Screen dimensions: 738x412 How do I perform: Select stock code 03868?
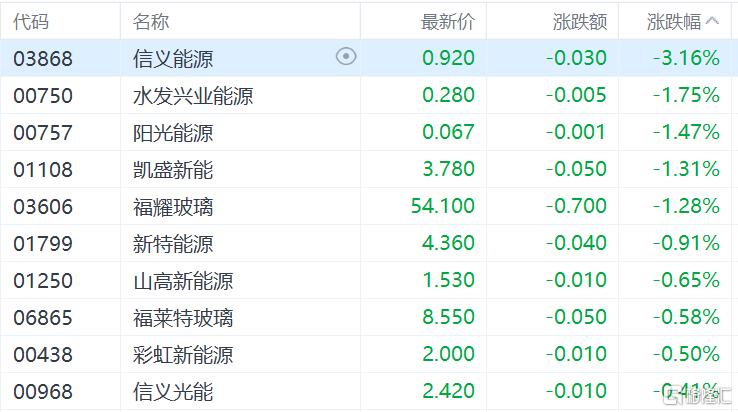pos(43,59)
